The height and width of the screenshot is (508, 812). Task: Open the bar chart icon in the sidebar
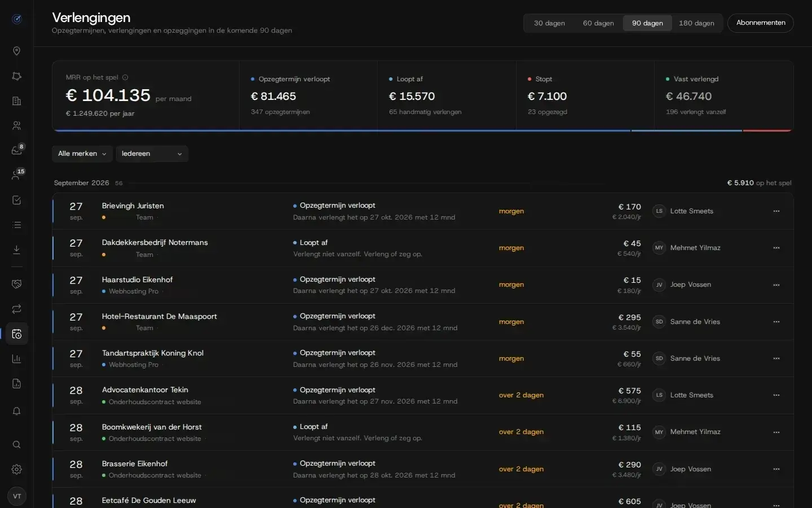point(17,359)
